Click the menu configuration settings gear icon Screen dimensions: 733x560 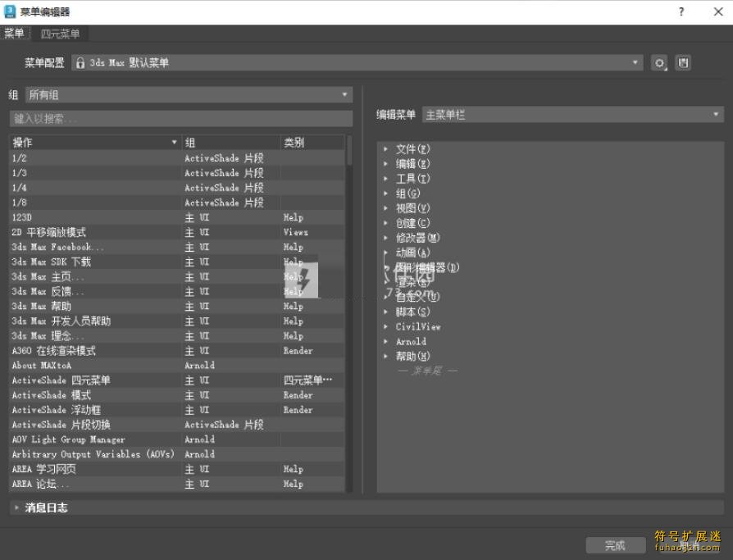pyautogui.click(x=659, y=62)
